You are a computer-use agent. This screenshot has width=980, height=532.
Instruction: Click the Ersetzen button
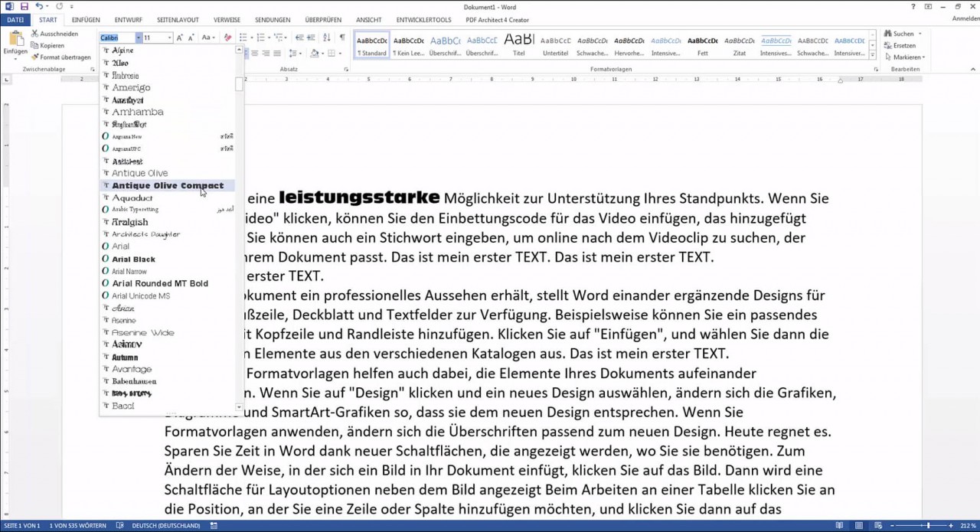(901, 45)
